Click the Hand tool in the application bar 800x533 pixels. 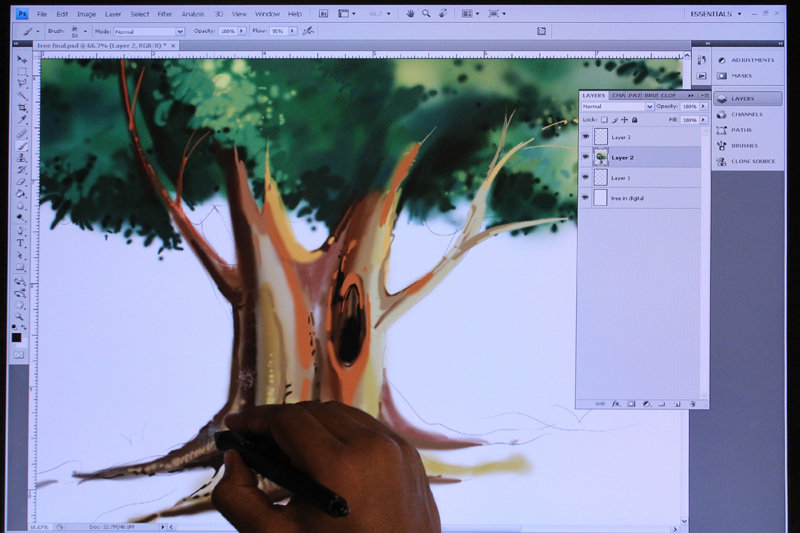click(410, 14)
